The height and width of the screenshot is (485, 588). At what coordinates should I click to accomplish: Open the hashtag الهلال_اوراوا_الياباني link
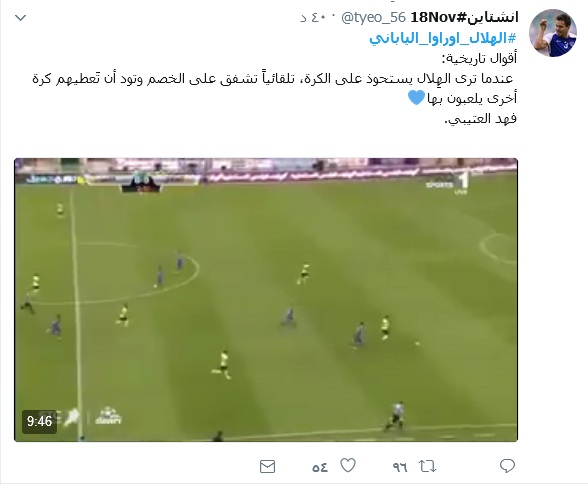443,38
